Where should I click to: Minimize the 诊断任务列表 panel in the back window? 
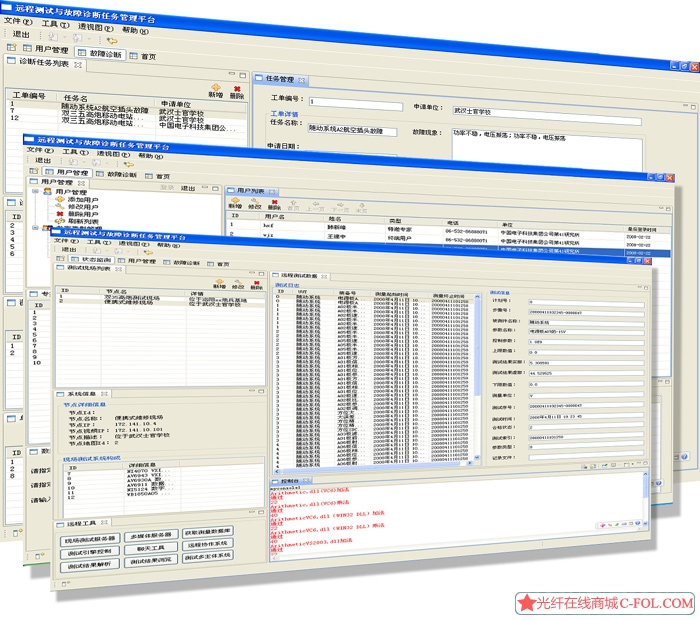232,74
